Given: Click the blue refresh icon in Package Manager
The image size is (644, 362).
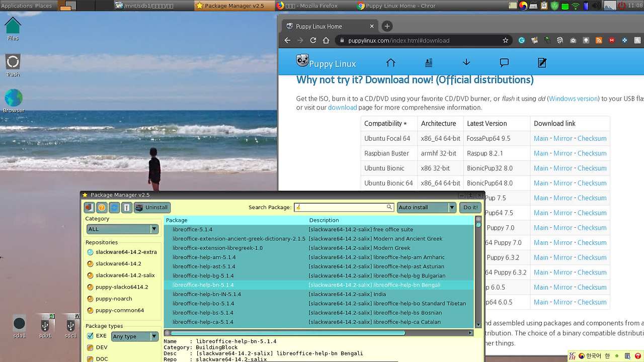Looking at the screenshot, I should [115, 207].
